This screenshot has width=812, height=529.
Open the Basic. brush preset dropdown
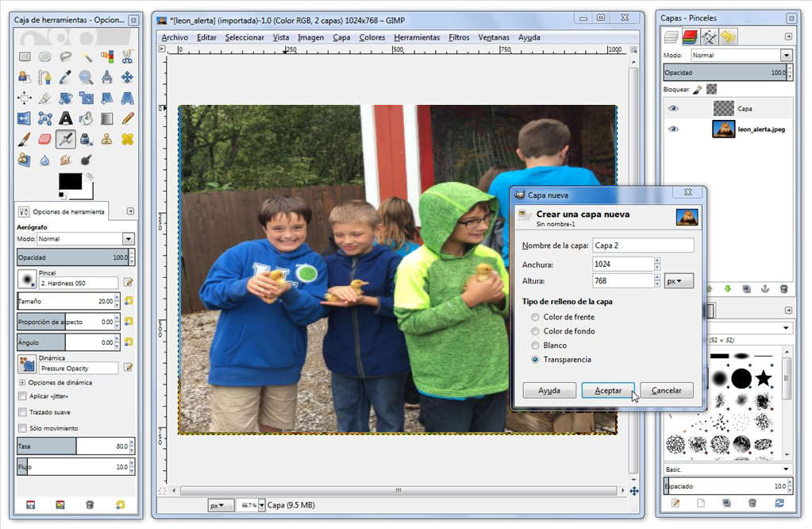(727, 469)
